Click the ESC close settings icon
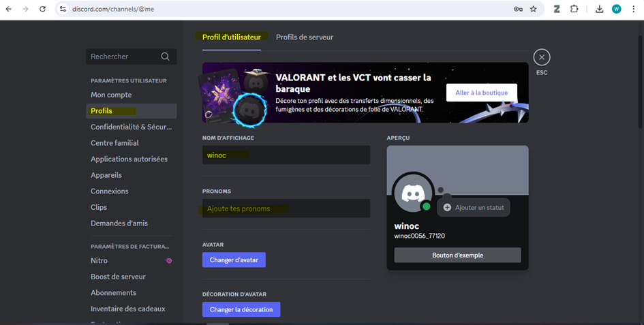This screenshot has height=325, width=644. click(541, 57)
